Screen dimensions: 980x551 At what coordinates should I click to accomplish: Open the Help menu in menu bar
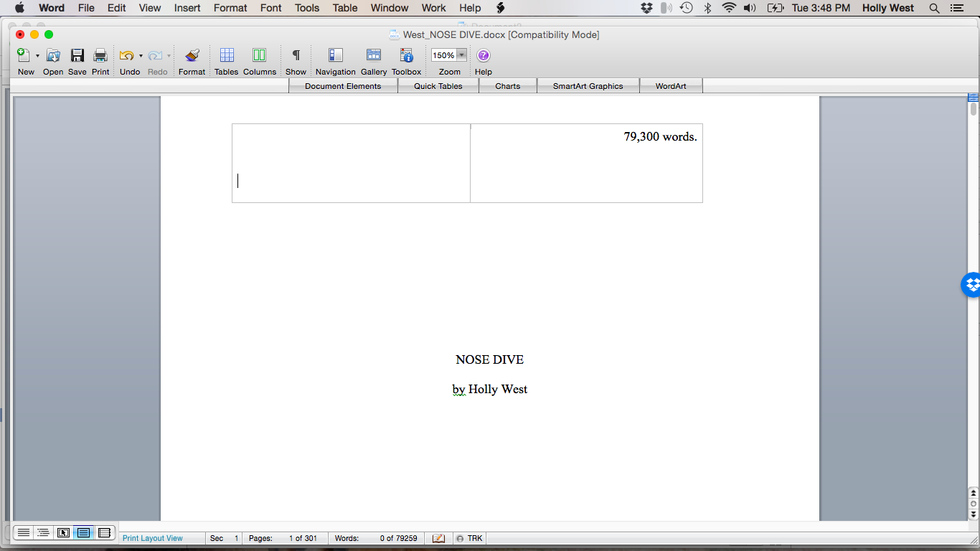click(x=470, y=8)
